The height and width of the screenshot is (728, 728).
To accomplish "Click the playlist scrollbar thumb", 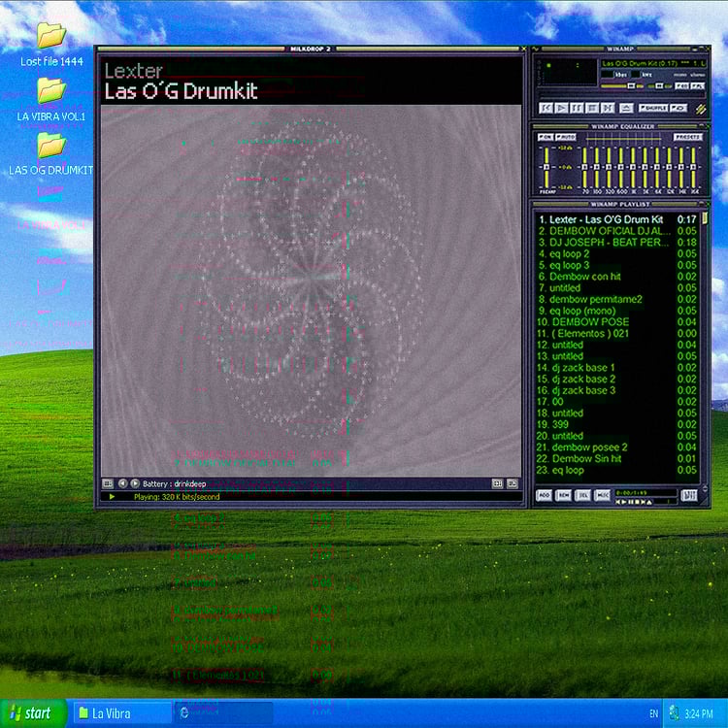I will 705,218.
